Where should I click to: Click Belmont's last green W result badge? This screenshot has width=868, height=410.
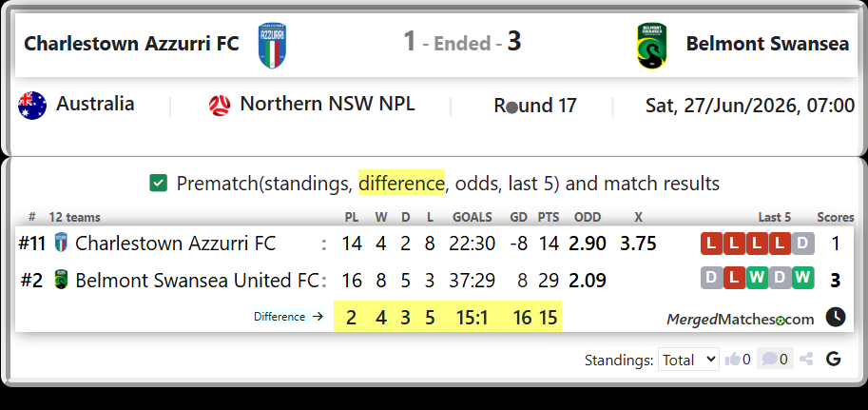(x=802, y=278)
